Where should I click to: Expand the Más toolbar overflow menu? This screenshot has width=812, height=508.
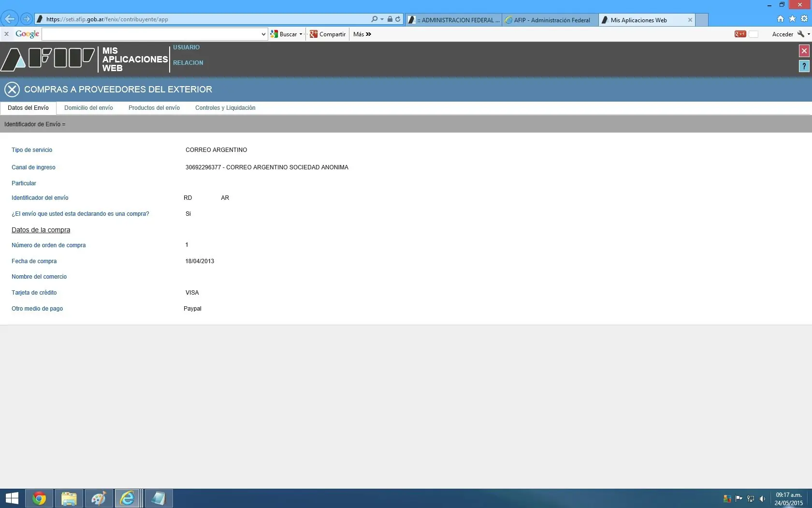(362, 34)
